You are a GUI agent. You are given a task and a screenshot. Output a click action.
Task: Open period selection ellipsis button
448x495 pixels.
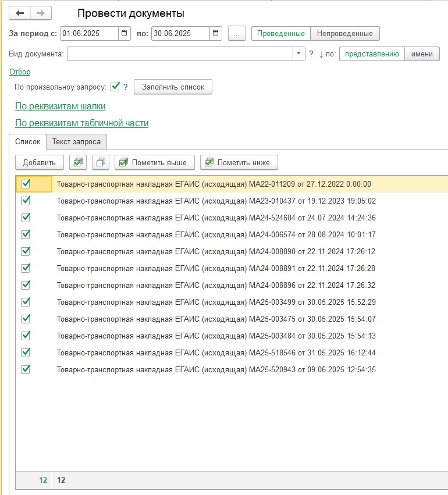236,34
